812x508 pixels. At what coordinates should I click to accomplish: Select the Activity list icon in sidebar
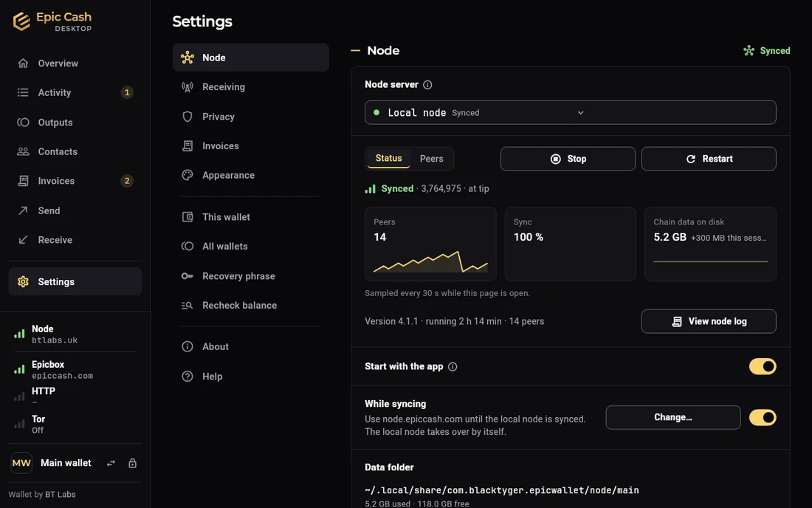pyautogui.click(x=23, y=92)
